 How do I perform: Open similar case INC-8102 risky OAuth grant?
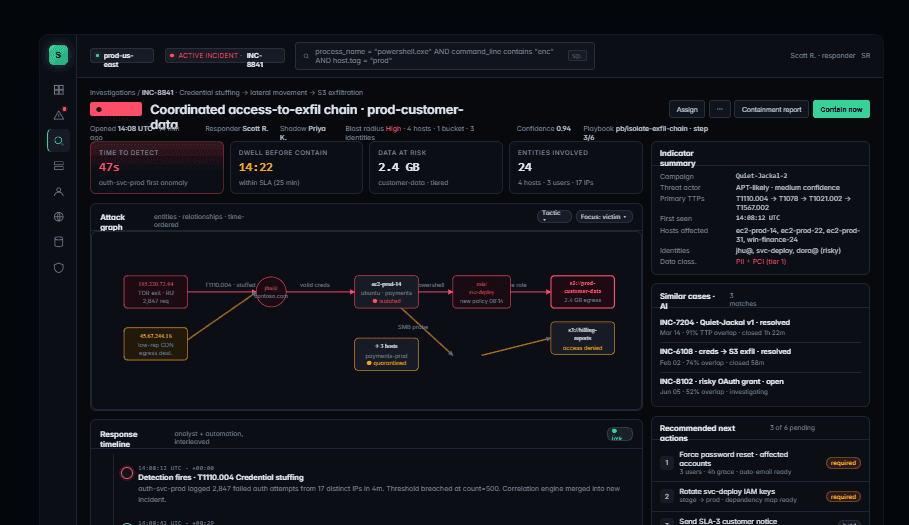[x=760, y=386]
